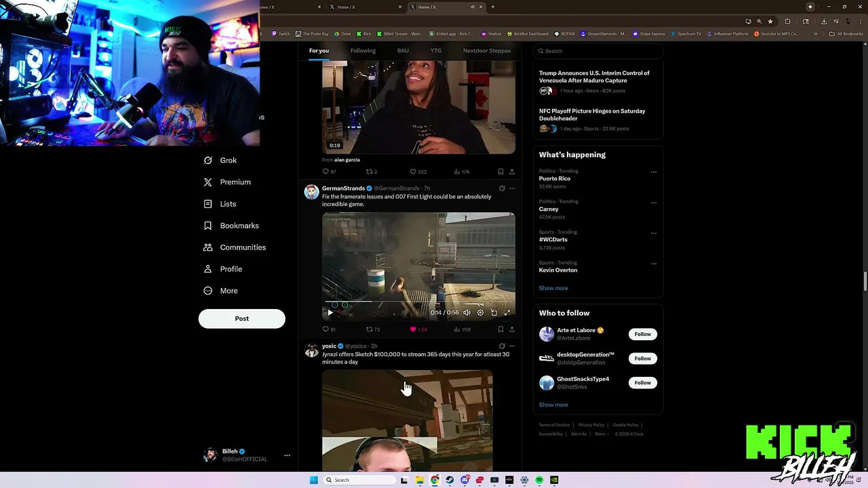Screen dimensions: 868x488
Task: Click the white Post button
Action: pyautogui.click(x=241, y=319)
